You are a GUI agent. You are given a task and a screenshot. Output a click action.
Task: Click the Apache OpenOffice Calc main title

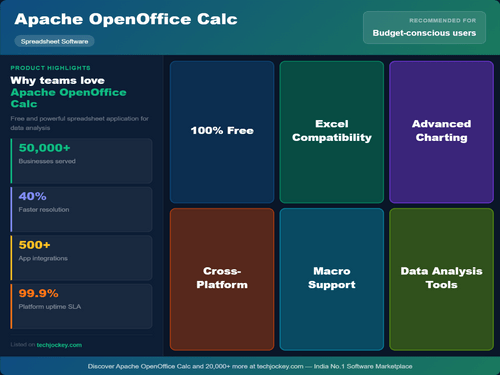coord(126,19)
